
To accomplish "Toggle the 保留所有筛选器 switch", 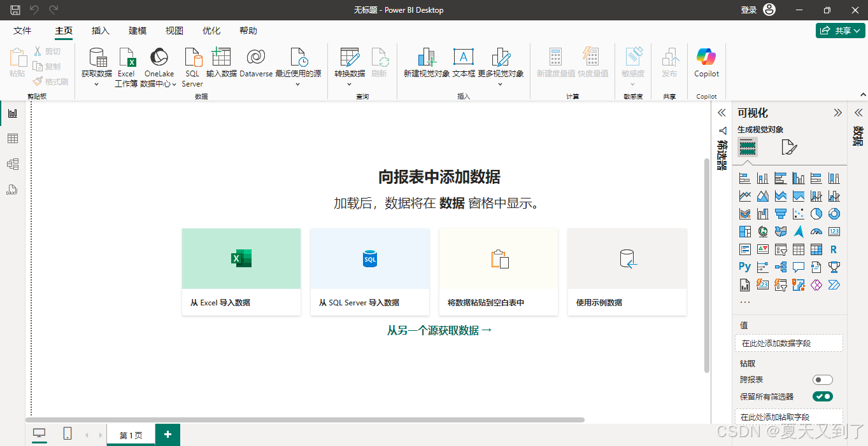I will (823, 396).
